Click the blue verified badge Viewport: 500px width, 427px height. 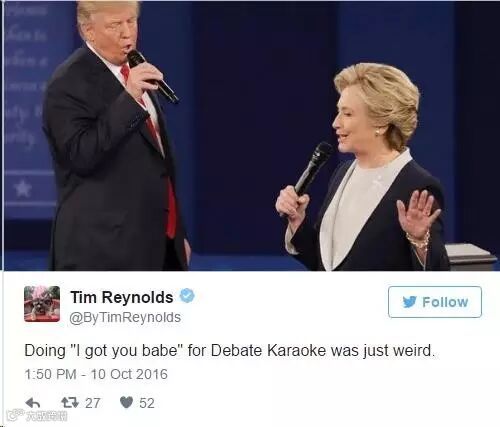point(187,296)
